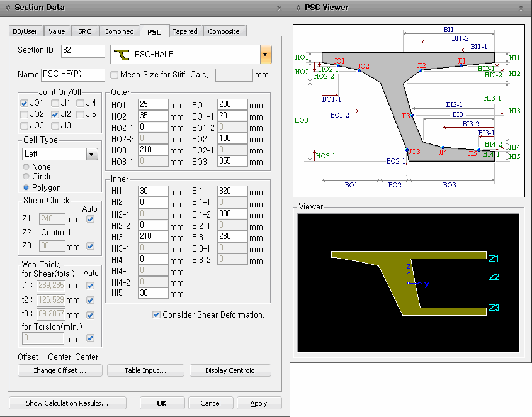Select the Circle cell type radio button
Image resolution: width=532 pixels, height=417 pixels.
click(x=26, y=177)
